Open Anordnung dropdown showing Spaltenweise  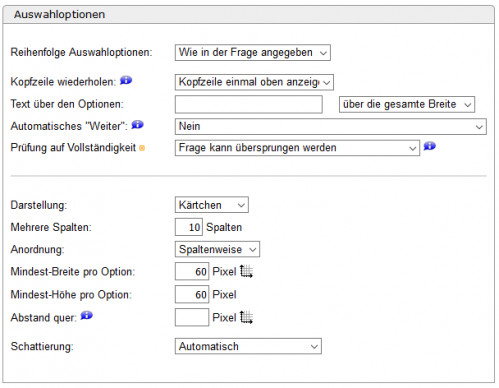point(217,249)
